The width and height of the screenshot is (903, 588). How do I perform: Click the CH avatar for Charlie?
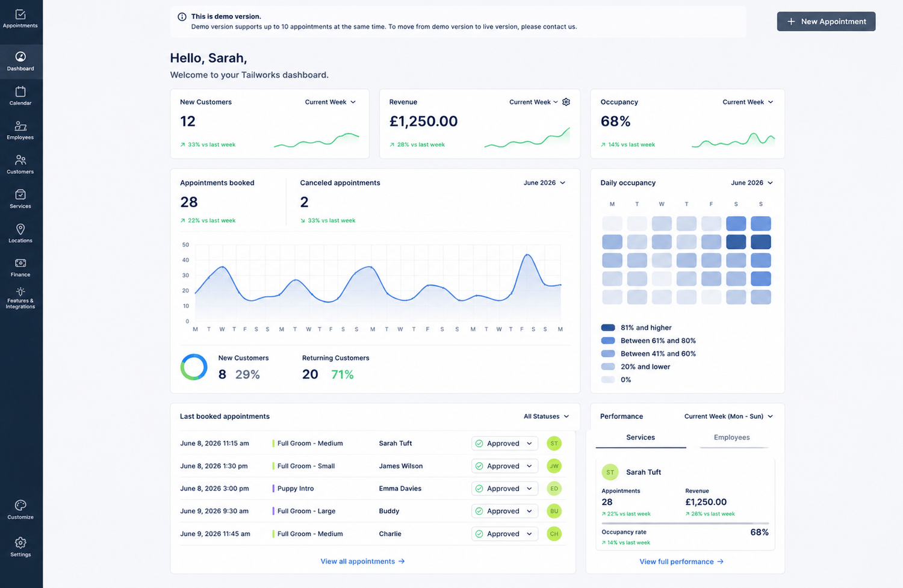pyautogui.click(x=554, y=534)
